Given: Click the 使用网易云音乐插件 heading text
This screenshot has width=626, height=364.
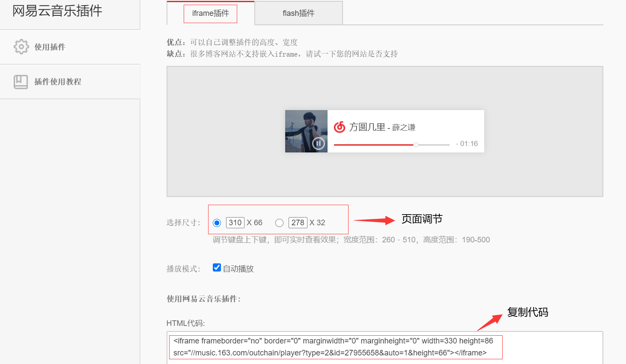Looking at the screenshot, I should [203, 299].
